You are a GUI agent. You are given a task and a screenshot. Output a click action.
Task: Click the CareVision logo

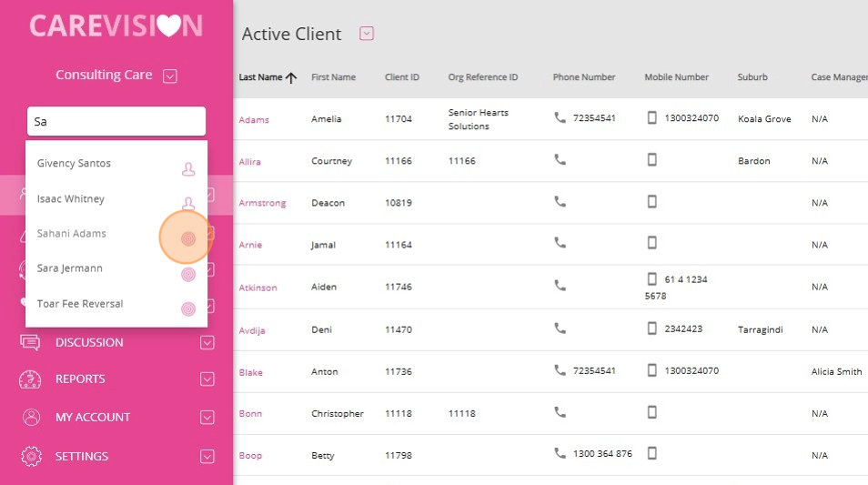pyautogui.click(x=116, y=25)
